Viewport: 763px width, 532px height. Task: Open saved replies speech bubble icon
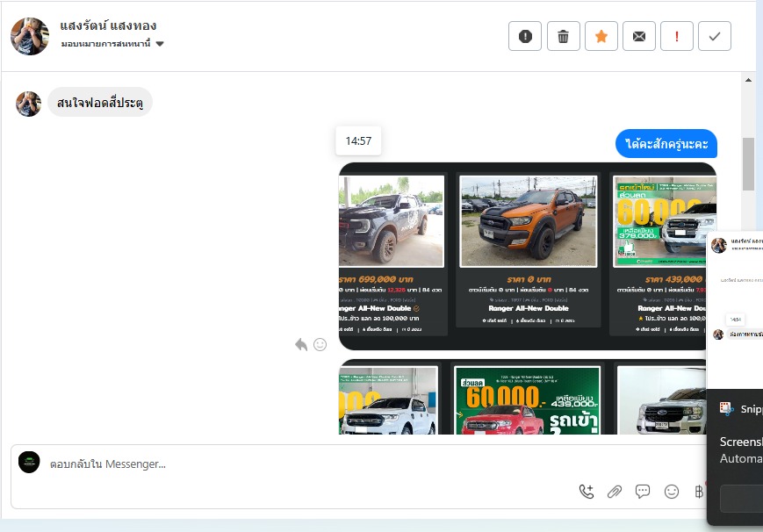[643, 492]
